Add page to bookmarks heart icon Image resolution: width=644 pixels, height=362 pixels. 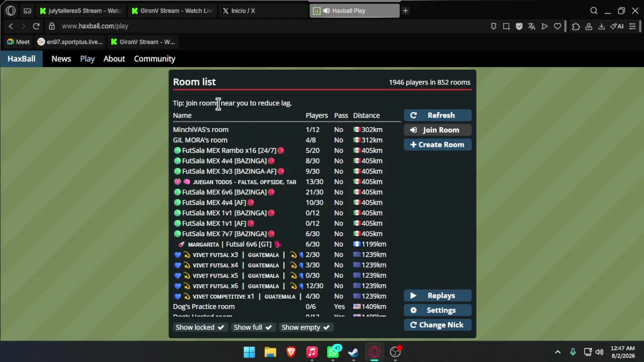pyautogui.click(x=557, y=26)
